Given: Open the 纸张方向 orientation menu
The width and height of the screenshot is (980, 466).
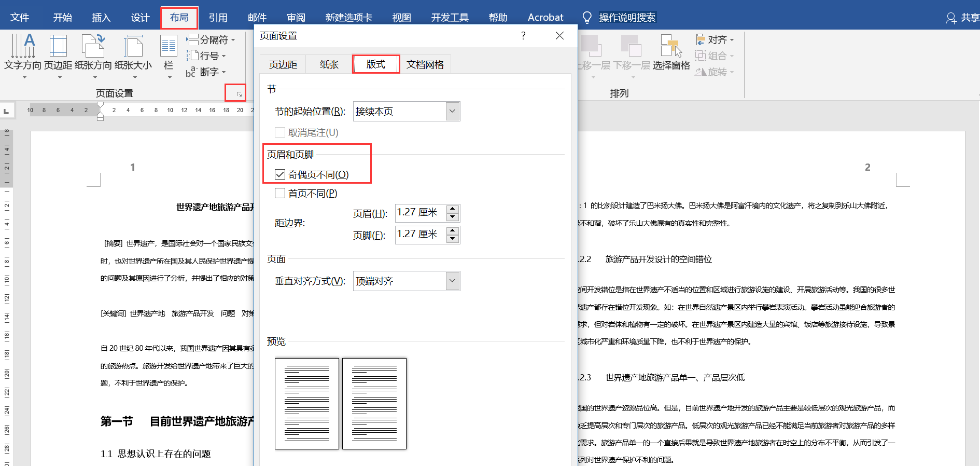Looking at the screenshot, I should pyautogui.click(x=93, y=56).
